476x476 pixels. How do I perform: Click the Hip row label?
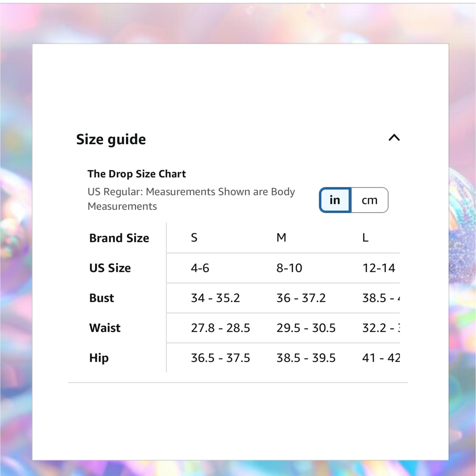(99, 358)
